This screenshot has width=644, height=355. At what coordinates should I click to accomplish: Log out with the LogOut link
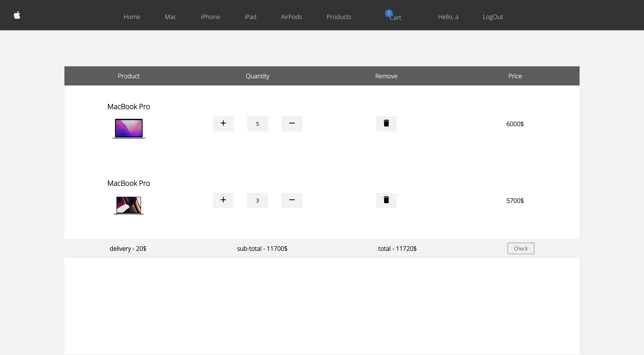coord(493,17)
